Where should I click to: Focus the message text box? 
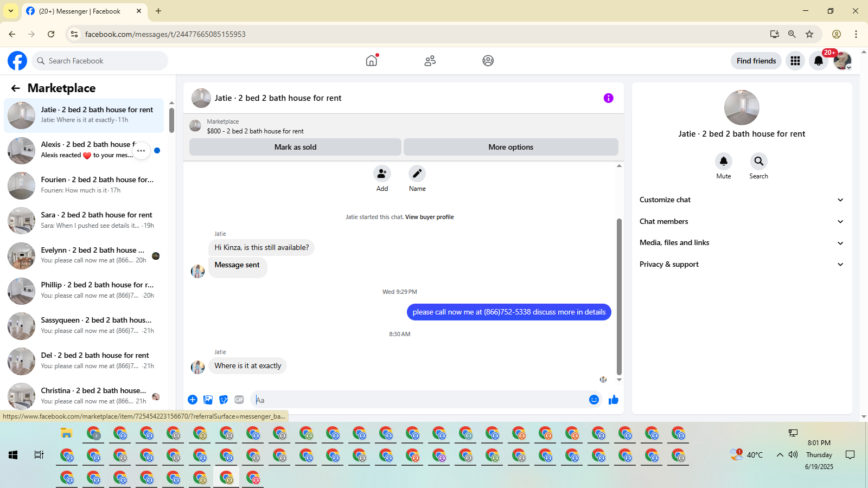pyautogui.click(x=420, y=400)
